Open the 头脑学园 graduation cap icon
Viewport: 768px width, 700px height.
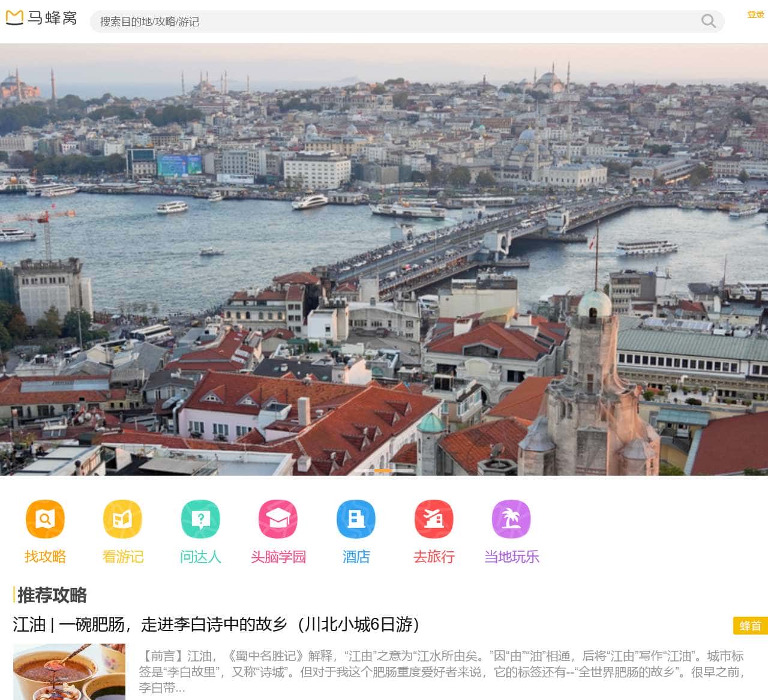[x=278, y=519]
